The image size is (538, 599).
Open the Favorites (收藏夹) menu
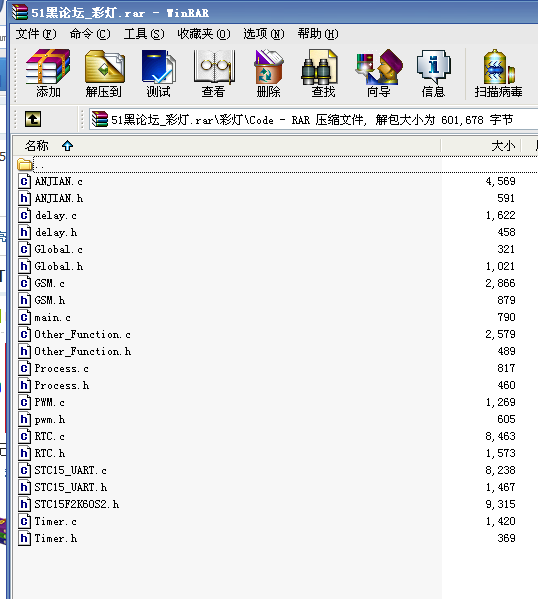204,34
